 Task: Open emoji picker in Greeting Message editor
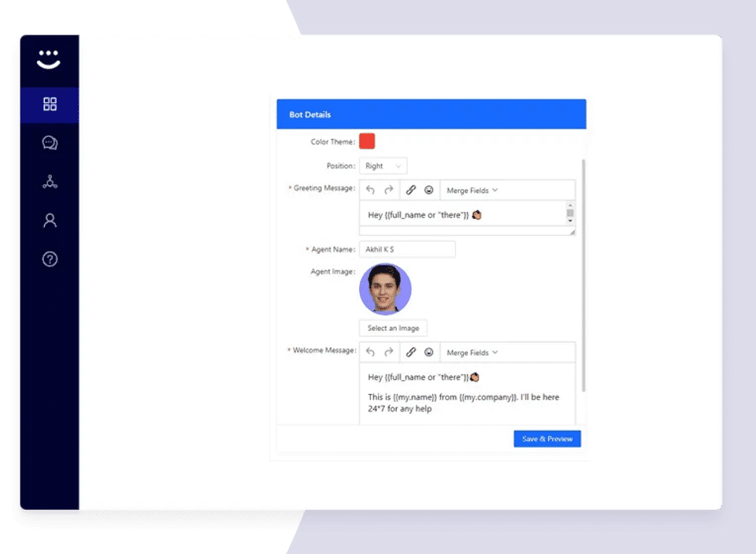428,190
